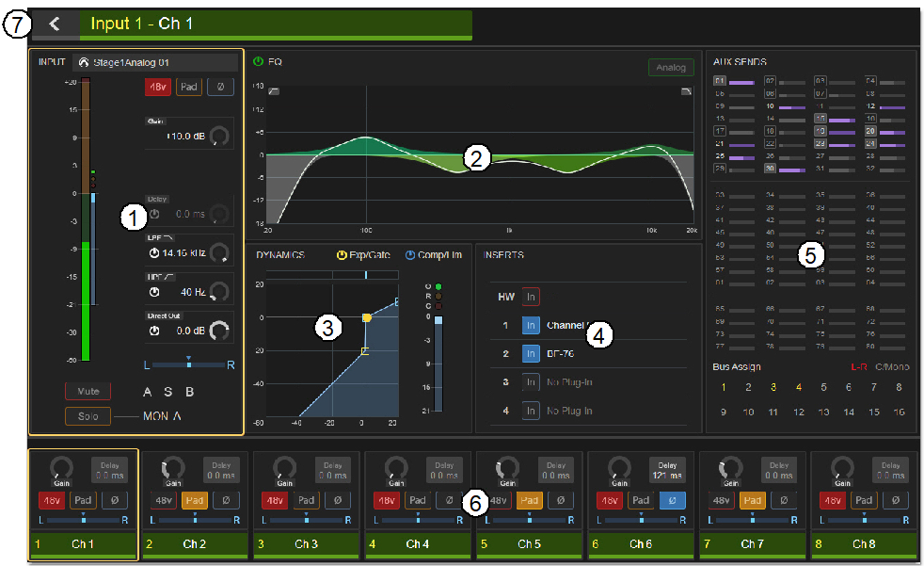924x566 pixels.
Task: Click the Stage1Analog 01 source icon
Action: coord(84,62)
